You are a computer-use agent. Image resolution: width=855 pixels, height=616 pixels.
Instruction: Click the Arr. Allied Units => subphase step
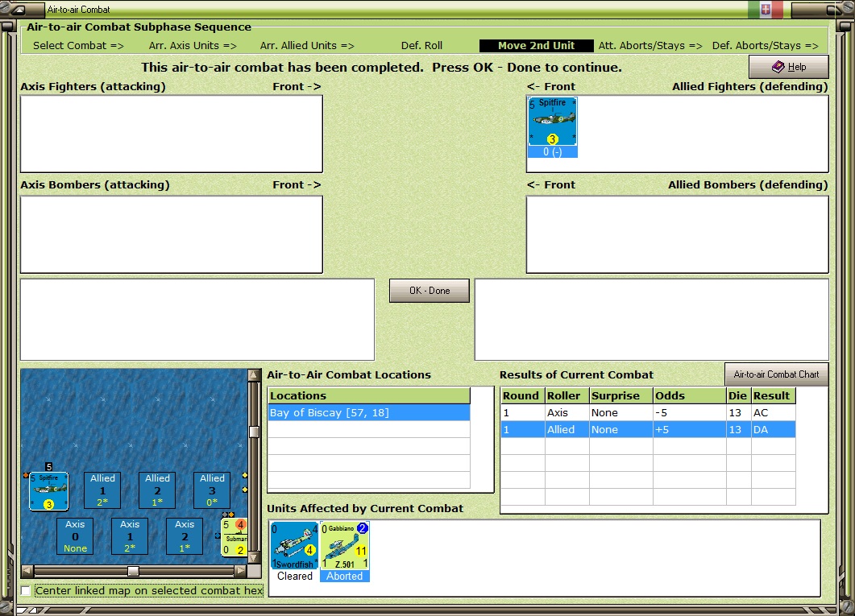click(307, 46)
